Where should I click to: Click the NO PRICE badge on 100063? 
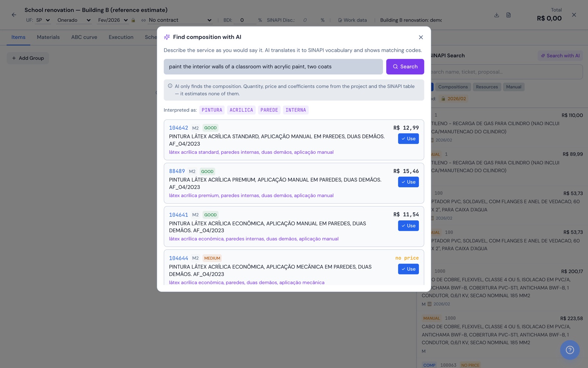pos(470,365)
